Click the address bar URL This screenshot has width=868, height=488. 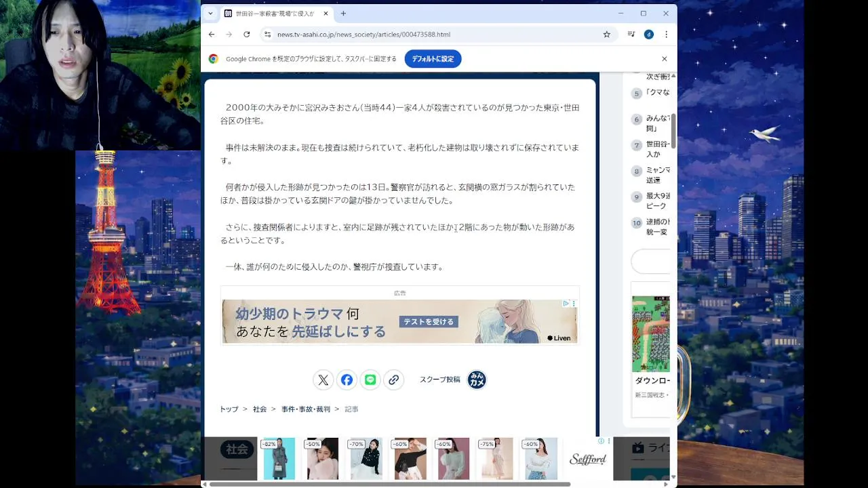point(363,35)
